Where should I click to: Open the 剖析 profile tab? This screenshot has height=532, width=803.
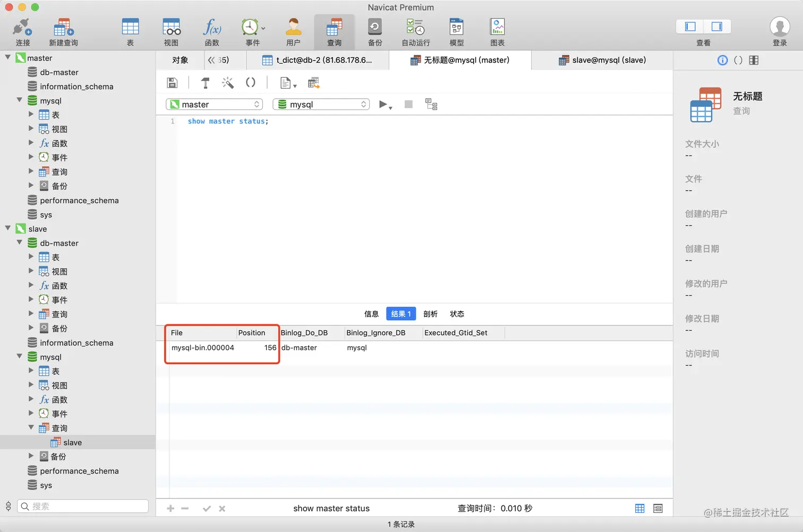[x=430, y=314]
